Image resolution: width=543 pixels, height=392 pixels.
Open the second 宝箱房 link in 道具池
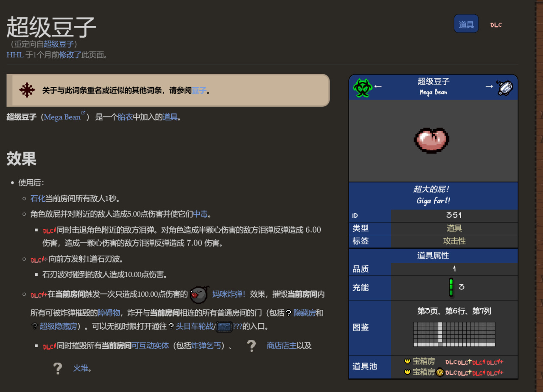(424, 372)
